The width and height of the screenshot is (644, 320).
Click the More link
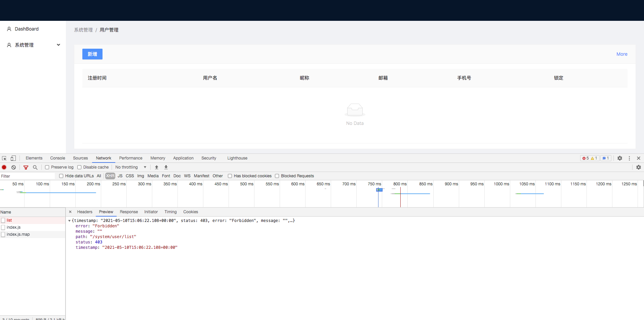(x=622, y=54)
